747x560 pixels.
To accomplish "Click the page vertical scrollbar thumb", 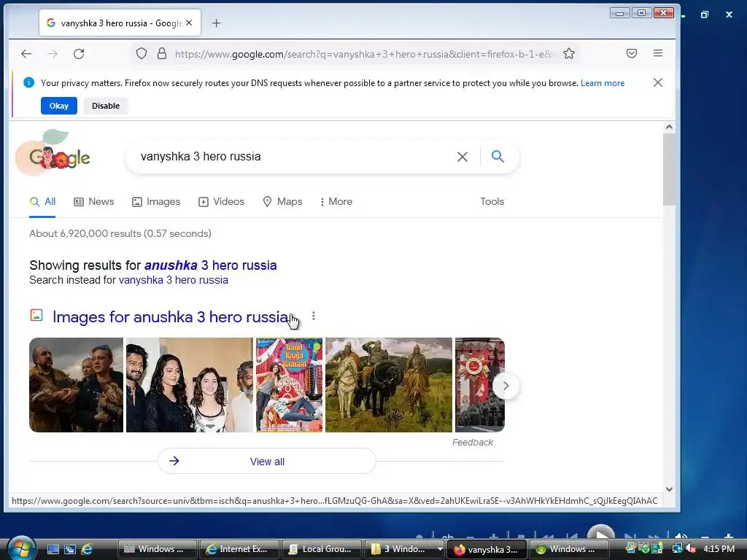I will click(x=669, y=169).
